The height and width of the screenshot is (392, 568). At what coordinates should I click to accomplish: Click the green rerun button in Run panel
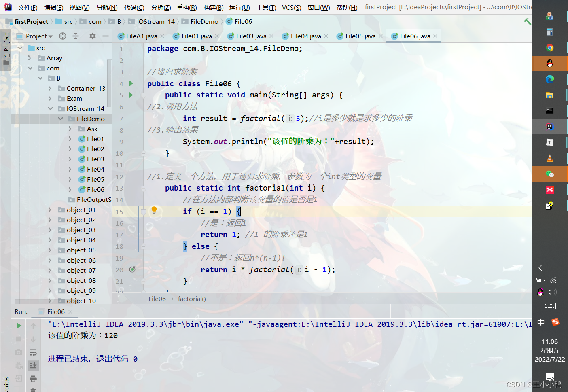[19, 326]
